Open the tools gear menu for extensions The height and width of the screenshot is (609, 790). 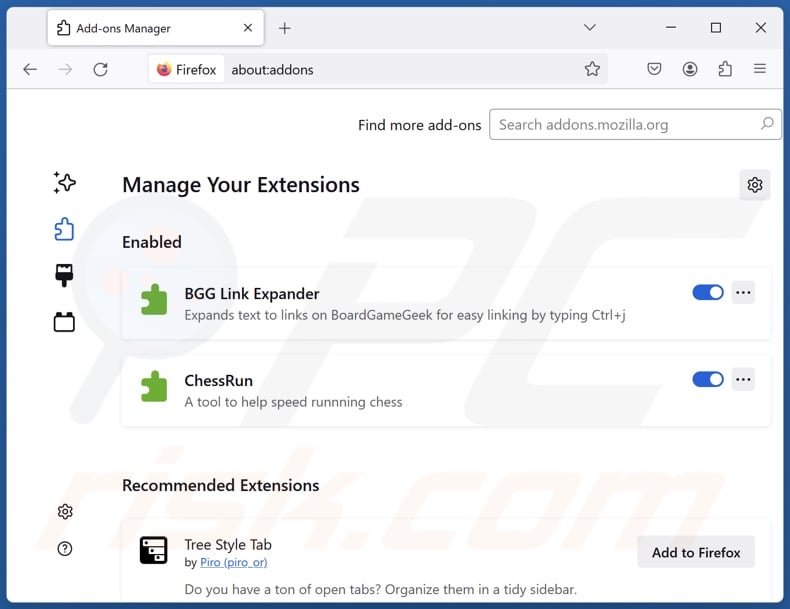[x=755, y=184]
